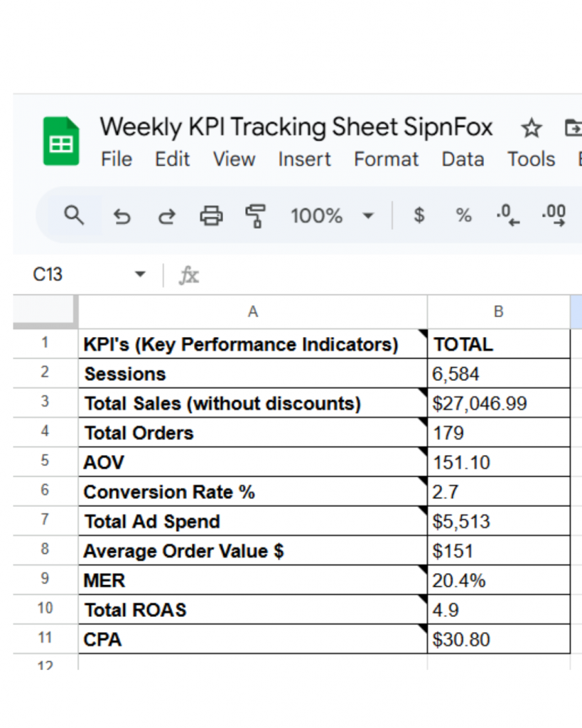Click the undo arrow icon
Image resolution: width=582 pixels, height=728 pixels.
122,215
